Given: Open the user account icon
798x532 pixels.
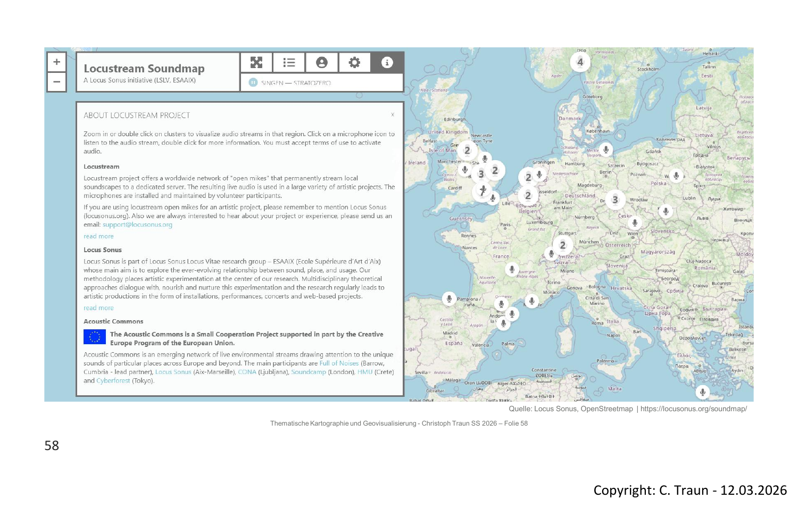Looking at the screenshot, I should (x=322, y=63).
